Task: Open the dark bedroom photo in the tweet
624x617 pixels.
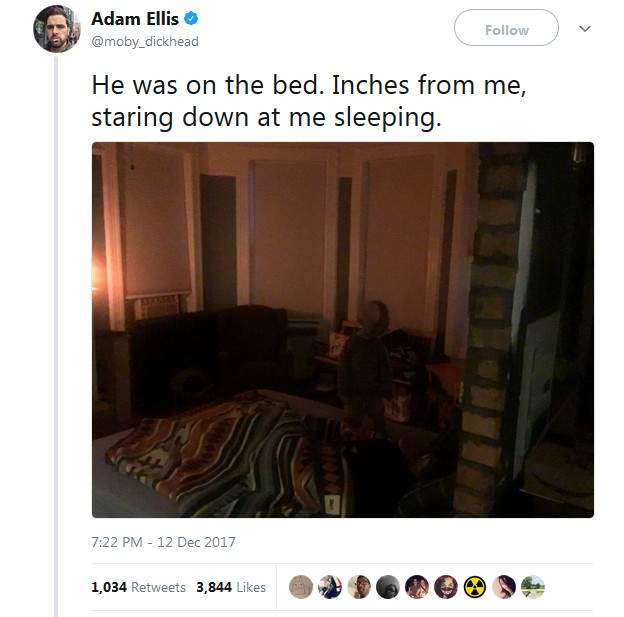Action: [x=343, y=330]
